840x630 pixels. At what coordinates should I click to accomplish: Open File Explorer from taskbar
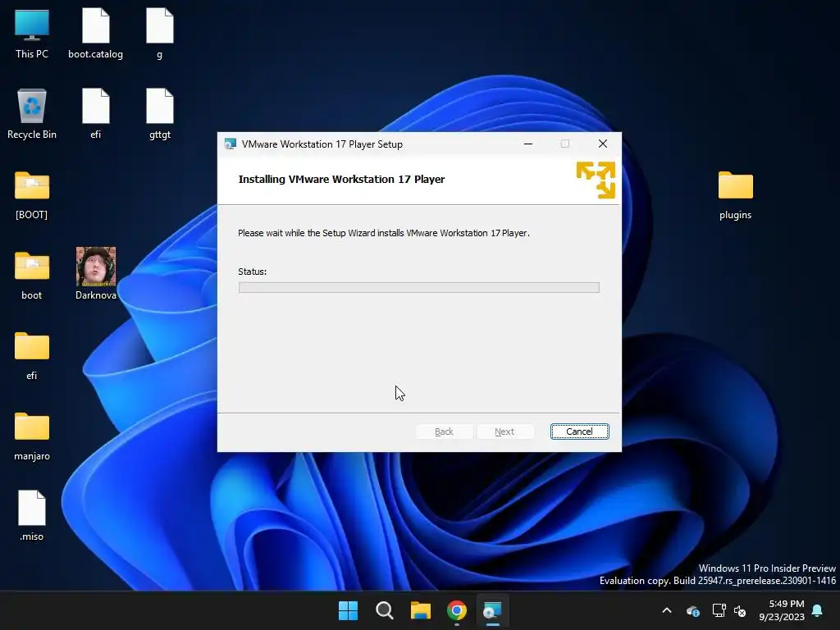coord(421,610)
